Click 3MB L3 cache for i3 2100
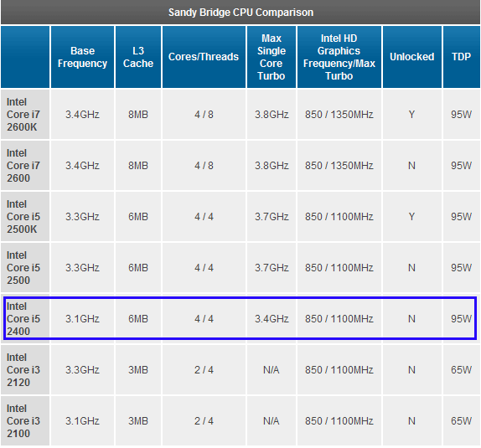The image size is (481, 448). click(138, 421)
